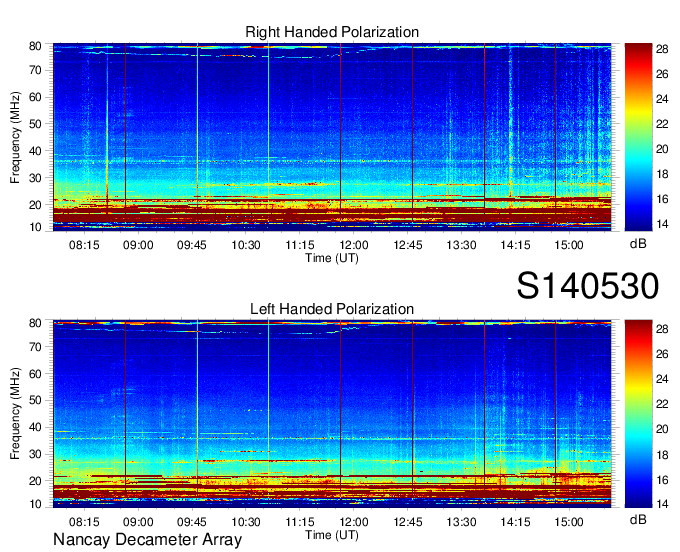This screenshot has width=680, height=552.
Task: Click the "Left Handed Polarization" plot title
Action: (x=332, y=309)
